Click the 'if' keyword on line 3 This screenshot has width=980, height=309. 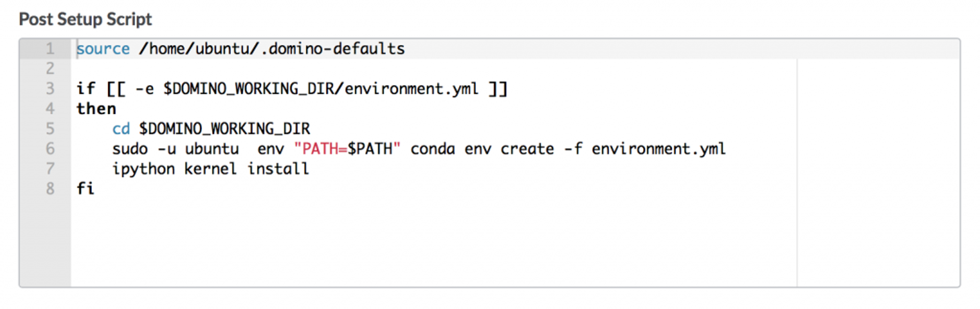[86, 89]
